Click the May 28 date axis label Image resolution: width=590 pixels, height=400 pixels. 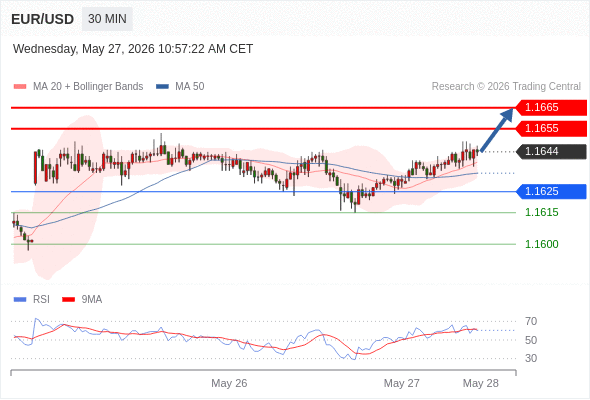tap(481, 383)
